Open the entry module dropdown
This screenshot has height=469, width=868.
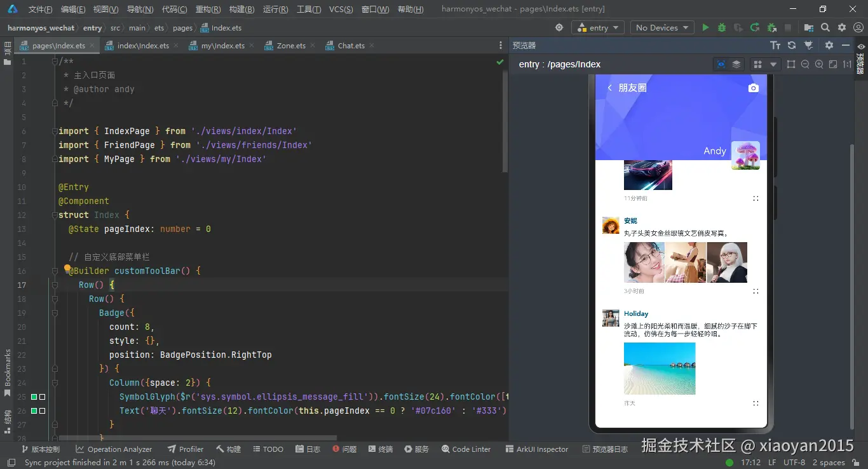click(x=598, y=28)
